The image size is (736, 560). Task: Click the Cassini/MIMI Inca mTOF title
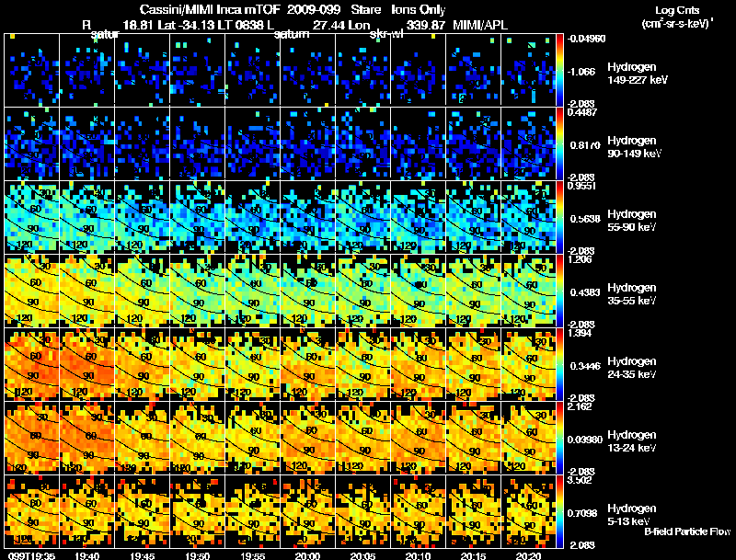(210, 10)
